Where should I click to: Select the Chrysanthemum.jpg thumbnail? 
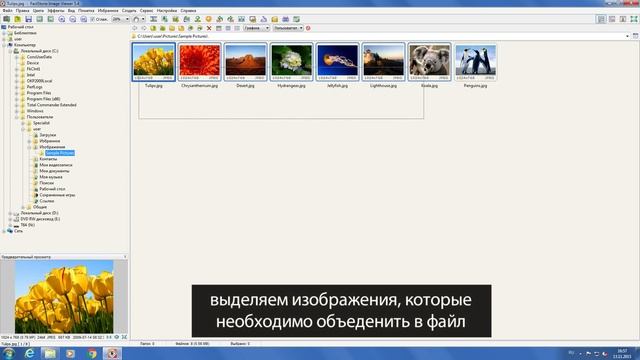pos(200,62)
